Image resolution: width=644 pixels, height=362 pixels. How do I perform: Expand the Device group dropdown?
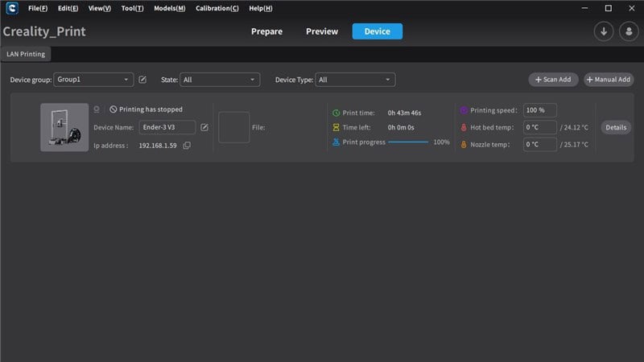[x=93, y=80]
